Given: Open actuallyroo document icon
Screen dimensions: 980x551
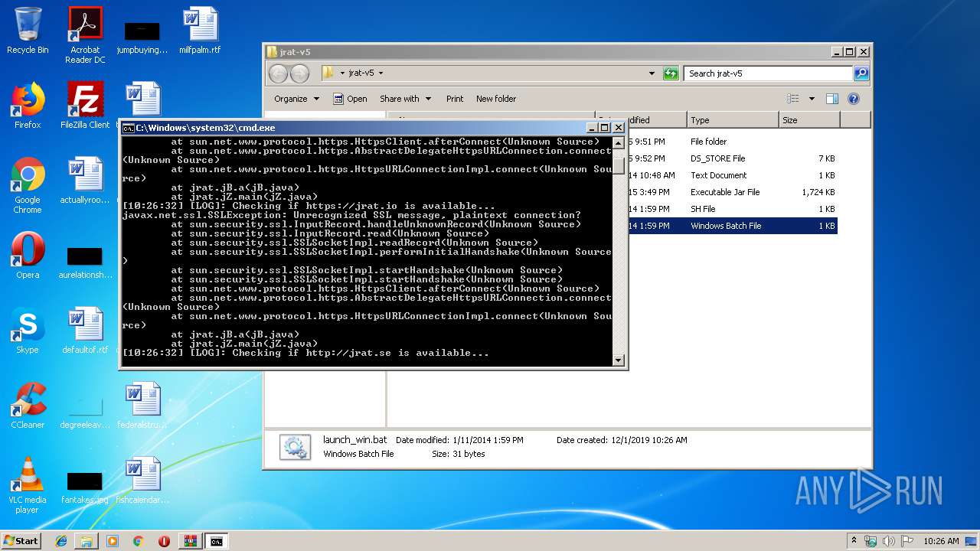Looking at the screenshot, I should (85, 181).
